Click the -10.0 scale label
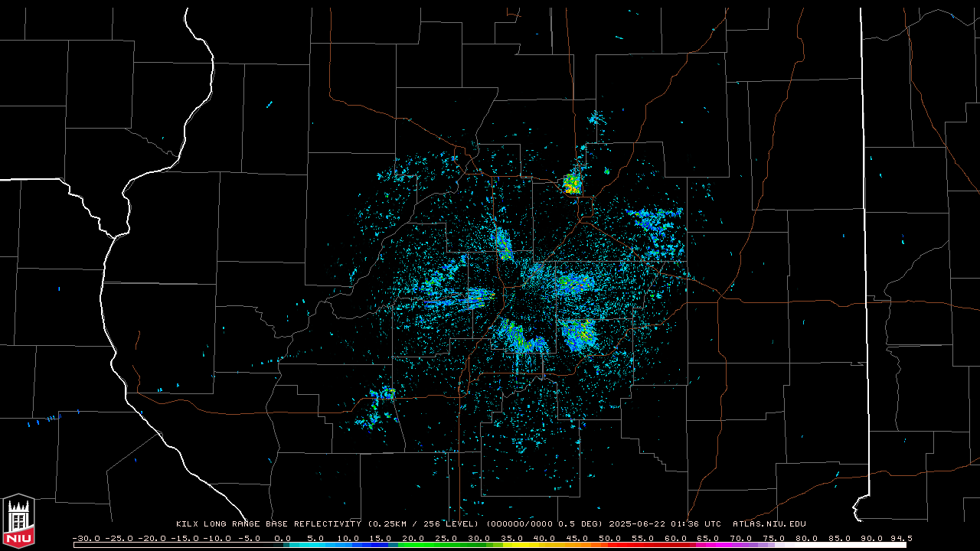This screenshot has height=551, width=980. click(x=217, y=538)
